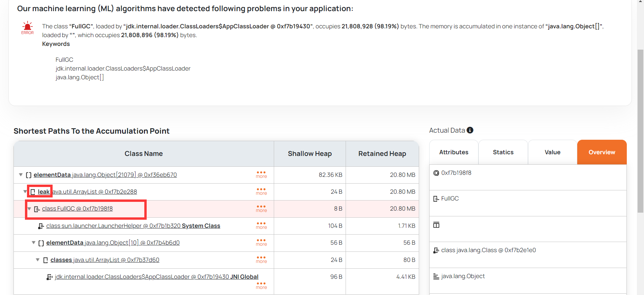The height and width of the screenshot is (295, 644).
Task: Open more options for classes ArrayList row
Action: (261, 260)
